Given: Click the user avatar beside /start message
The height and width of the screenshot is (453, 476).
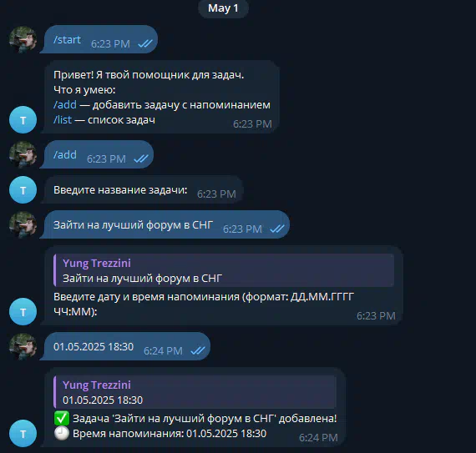Looking at the screenshot, I should [x=23, y=40].
